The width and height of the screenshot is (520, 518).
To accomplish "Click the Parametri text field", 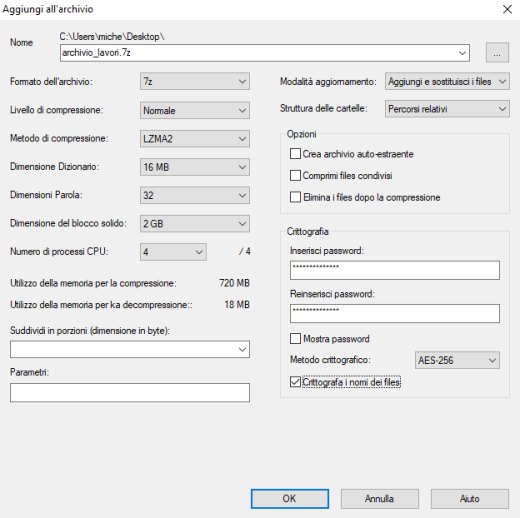I will tap(130, 393).
